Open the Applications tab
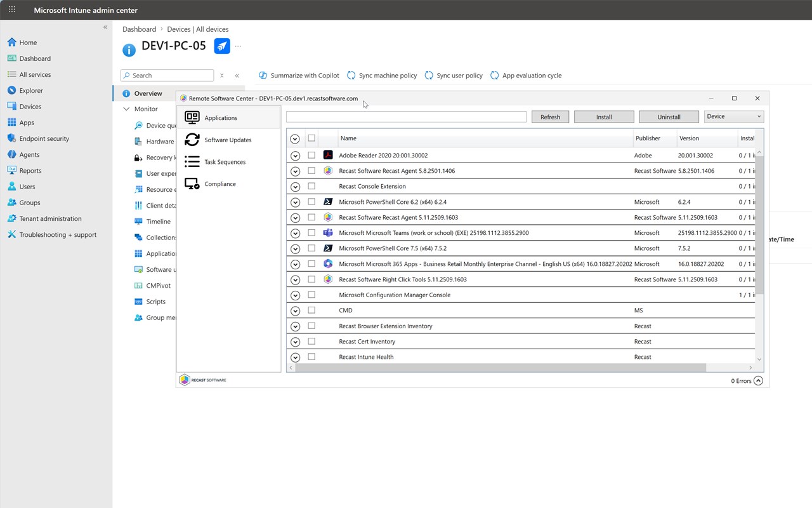 pyautogui.click(x=229, y=117)
